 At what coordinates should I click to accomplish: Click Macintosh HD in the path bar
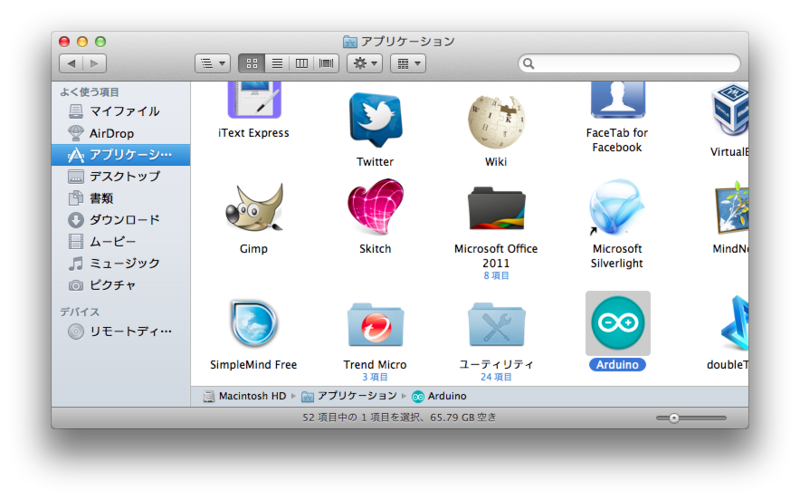pyautogui.click(x=245, y=396)
